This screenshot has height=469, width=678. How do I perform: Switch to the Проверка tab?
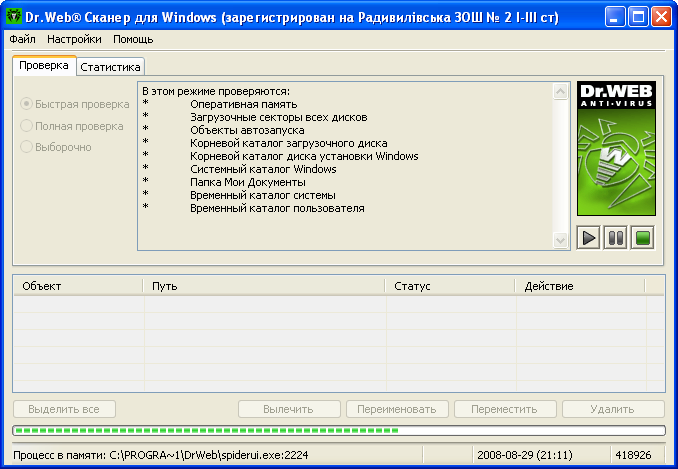pos(44,66)
